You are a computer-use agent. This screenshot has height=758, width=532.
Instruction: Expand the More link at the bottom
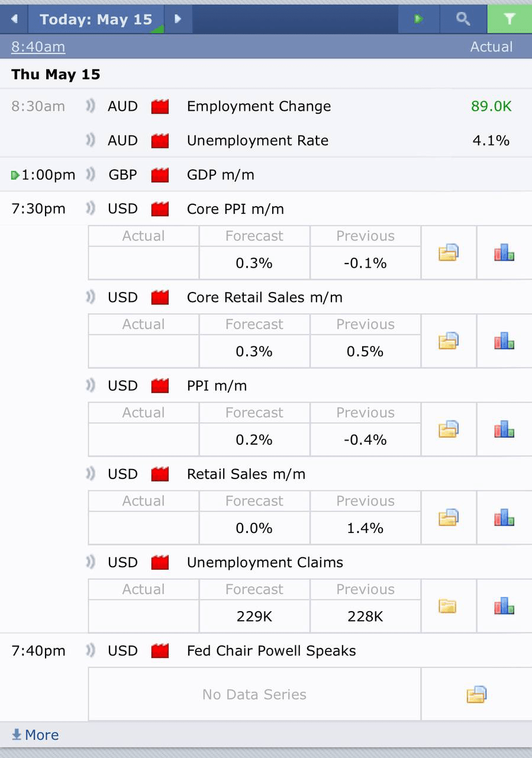point(35,735)
